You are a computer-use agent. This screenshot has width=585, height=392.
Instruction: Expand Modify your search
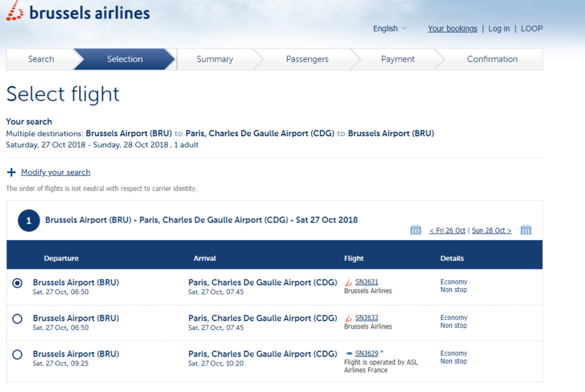click(56, 172)
